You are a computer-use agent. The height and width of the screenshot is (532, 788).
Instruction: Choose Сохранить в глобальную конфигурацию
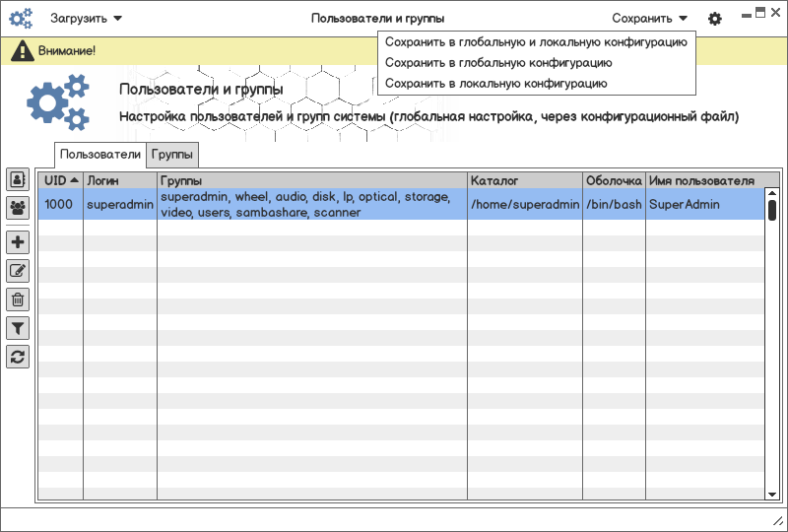click(504, 63)
